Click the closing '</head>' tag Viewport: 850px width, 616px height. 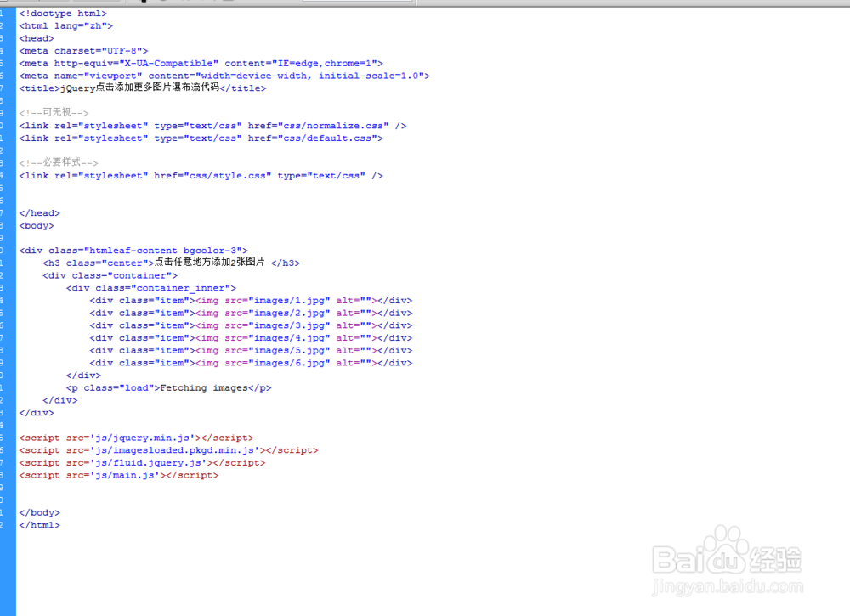click(x=40, y=213)
